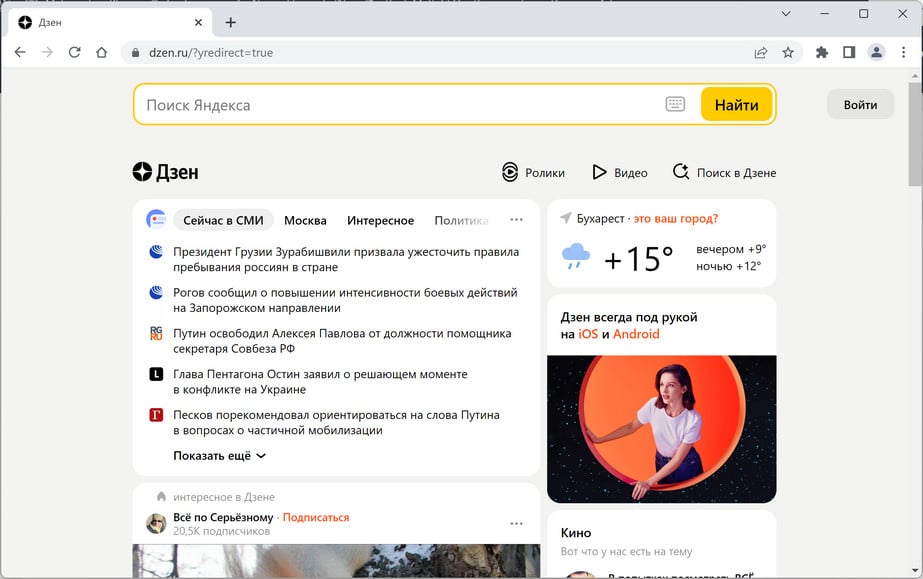Switch to the Интересное tab

click(380, 220)
